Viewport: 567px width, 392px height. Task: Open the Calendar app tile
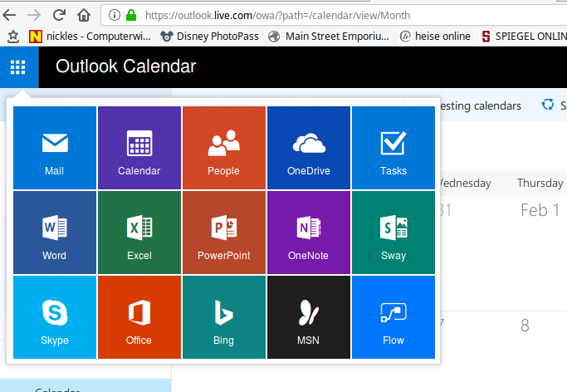[x=139, y=148]
